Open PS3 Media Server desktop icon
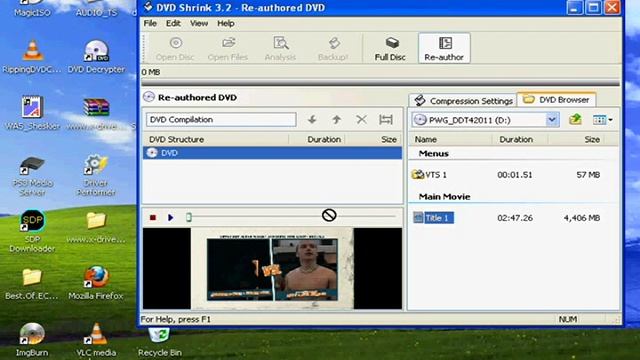The height and width of the screenshot is (360, 640). point(32,176)
